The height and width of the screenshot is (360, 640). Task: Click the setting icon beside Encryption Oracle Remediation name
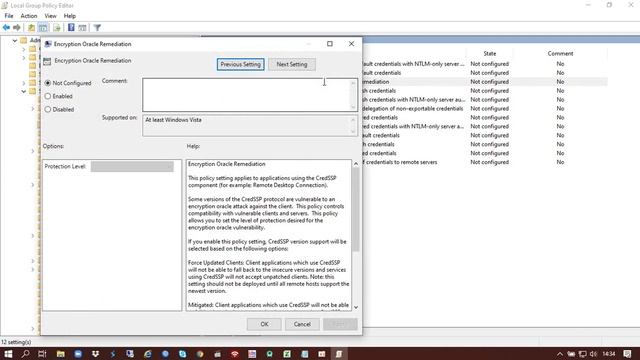47,61
